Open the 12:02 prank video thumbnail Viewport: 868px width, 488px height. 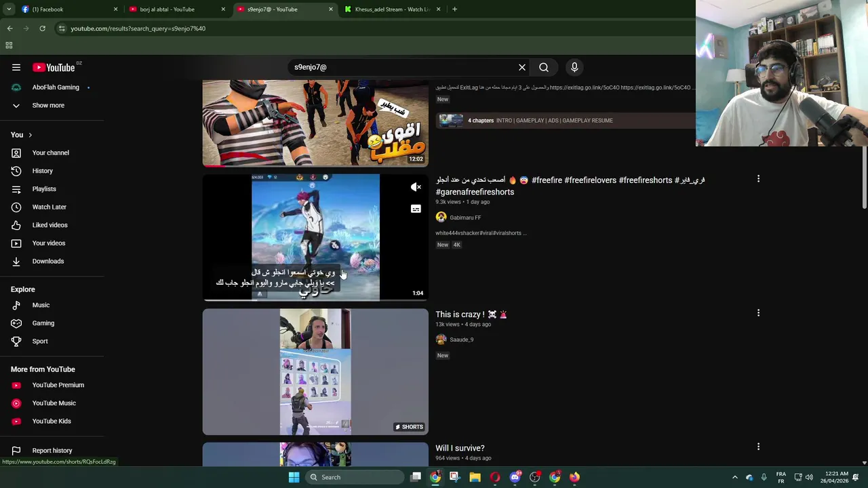click(x=315, y=123)
